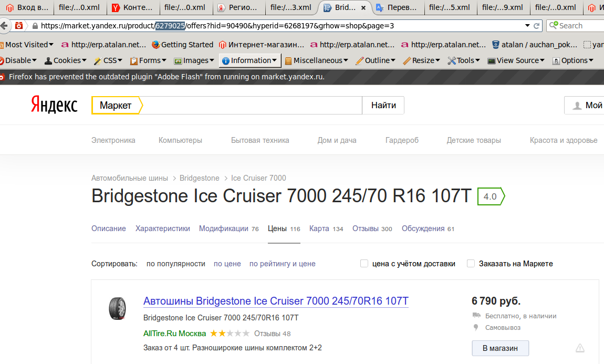Click the Яндекс logo

(x=54, y=105)
